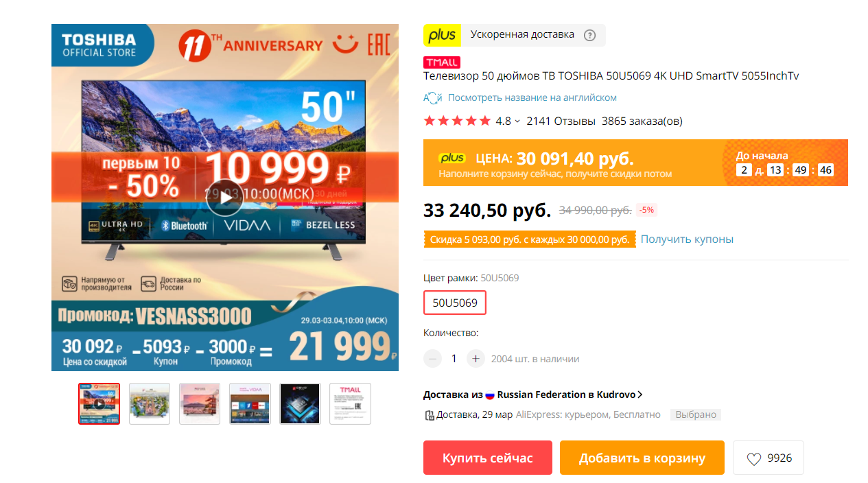
Task: Click the Plus logo badge at top
Action: pyautogui.click(x=443, y=35)
